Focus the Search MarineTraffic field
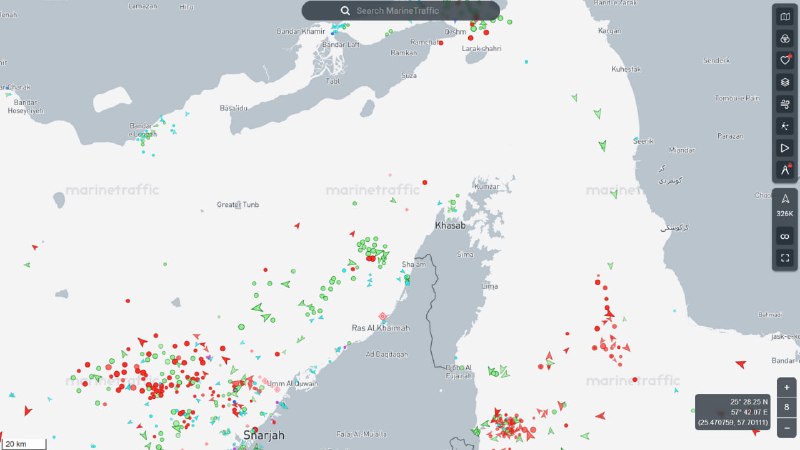This screenshot has height=450, width=800. pyautogui.click(x=401, y=11)
